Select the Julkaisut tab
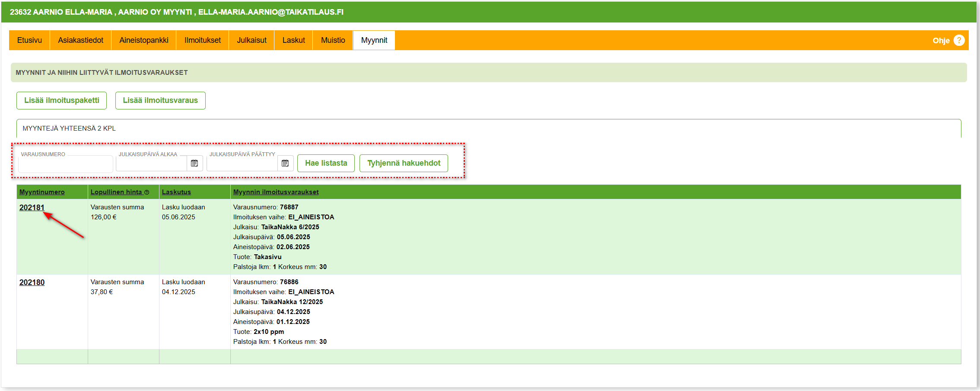The width and height of the screenshot is (980, 391). (x=251, y=40)
